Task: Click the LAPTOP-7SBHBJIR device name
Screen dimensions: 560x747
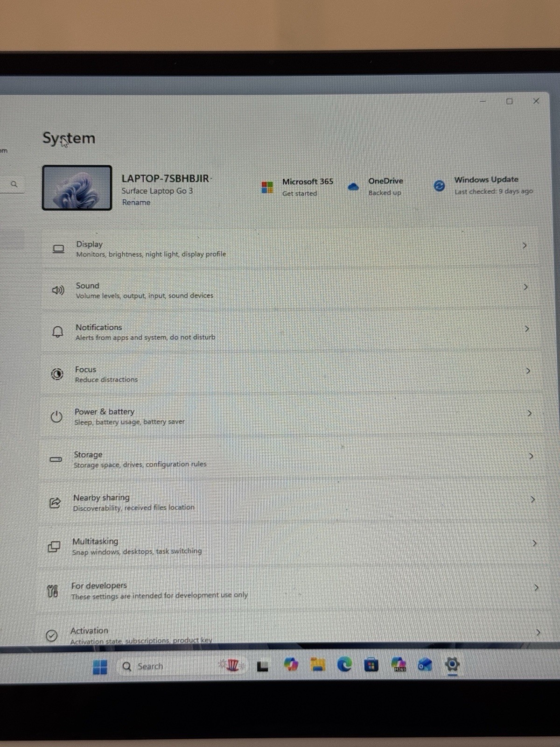Action: pos(165,178)
